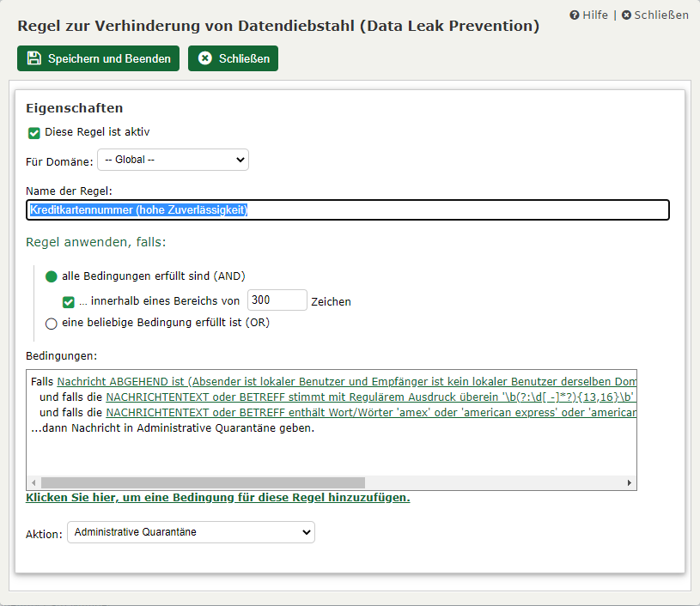The width and height of the screenshot is (700, 606).
Task: Click the right scroll arrow in Bedingungen box
Action: (x=629, y=482)
